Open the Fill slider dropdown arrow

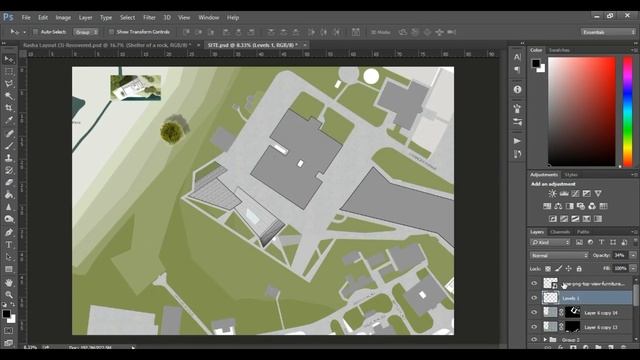633,269
